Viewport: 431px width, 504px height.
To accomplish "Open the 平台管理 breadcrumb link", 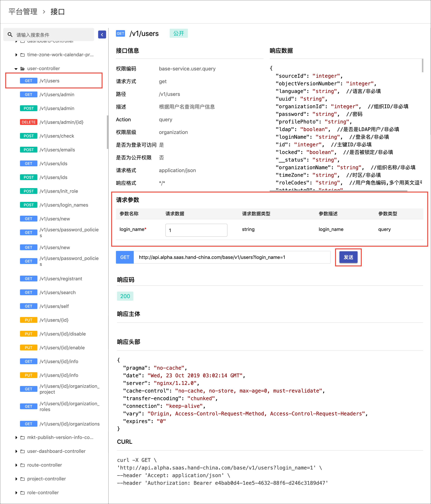I will click(23, 12).
